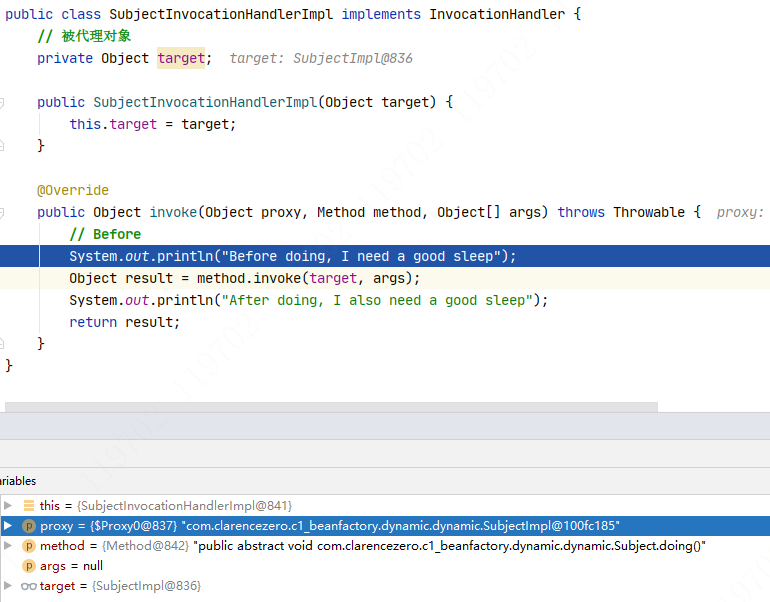Expand the target watch node
The width and height of the screenshot is (770, 602).
click(7, 585)
